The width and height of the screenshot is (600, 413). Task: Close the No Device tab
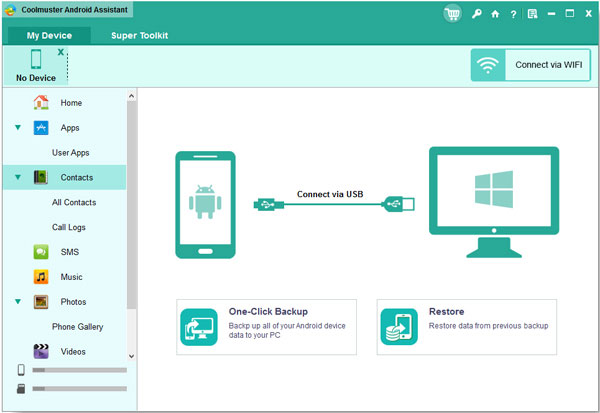61,52
